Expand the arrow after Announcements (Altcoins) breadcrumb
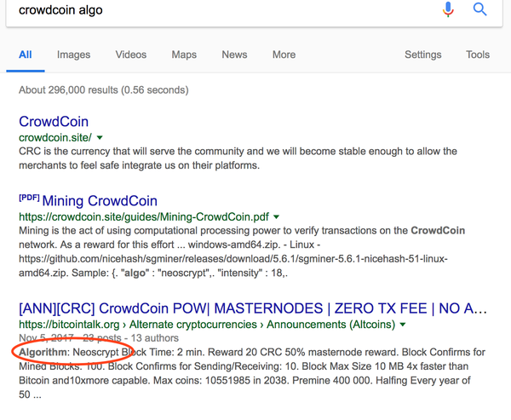 [x=402, y=325]
